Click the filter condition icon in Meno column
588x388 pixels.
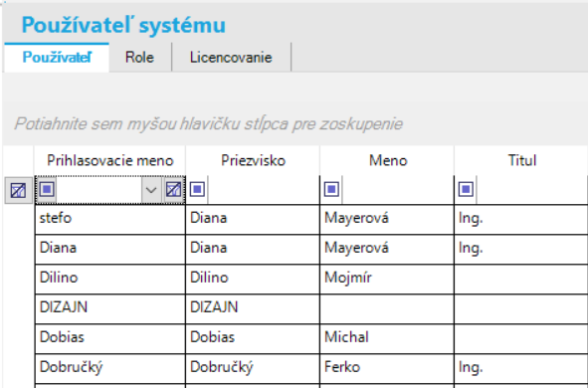click(x=332, y=189)
